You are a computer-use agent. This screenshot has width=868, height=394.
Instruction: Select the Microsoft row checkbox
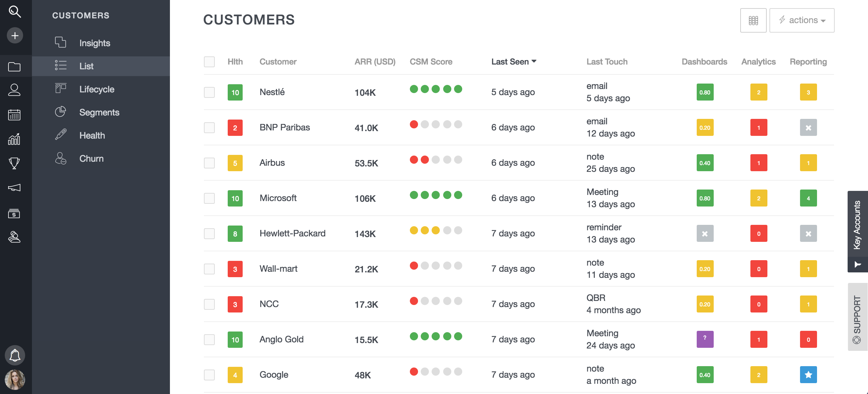[x=209, y=198]
